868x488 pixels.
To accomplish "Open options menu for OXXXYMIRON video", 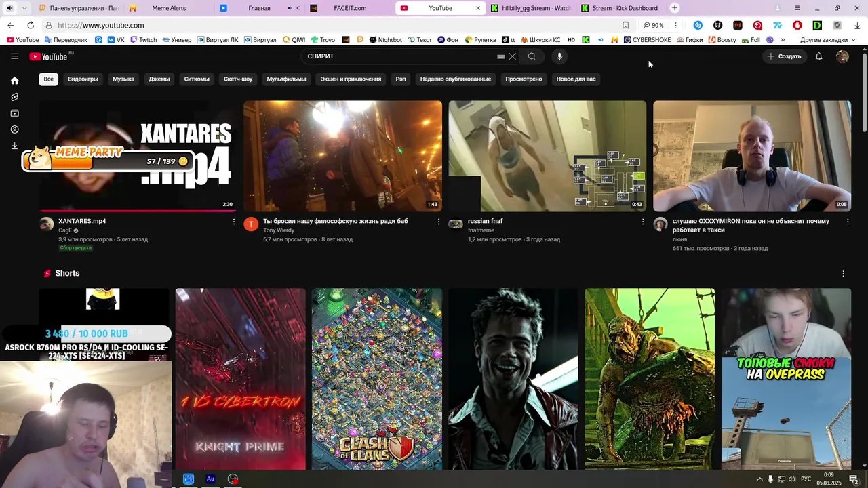I will pyautogui.click(x=848, y=222).
